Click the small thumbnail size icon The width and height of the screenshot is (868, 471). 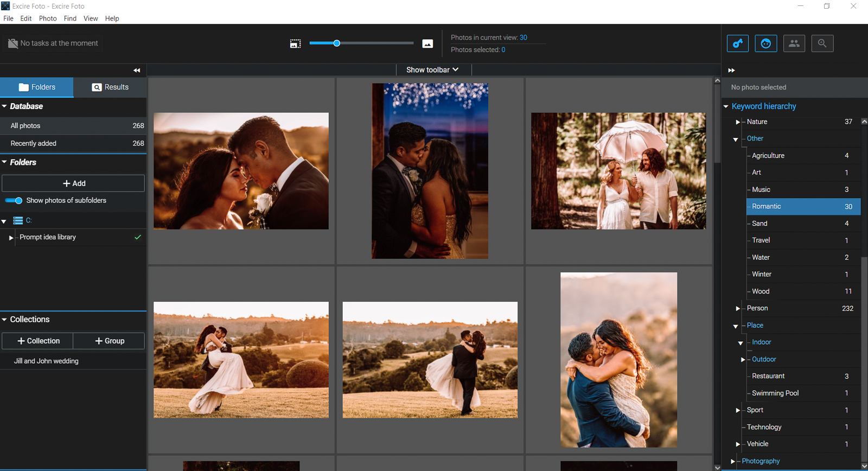click(x=295, y=43)
